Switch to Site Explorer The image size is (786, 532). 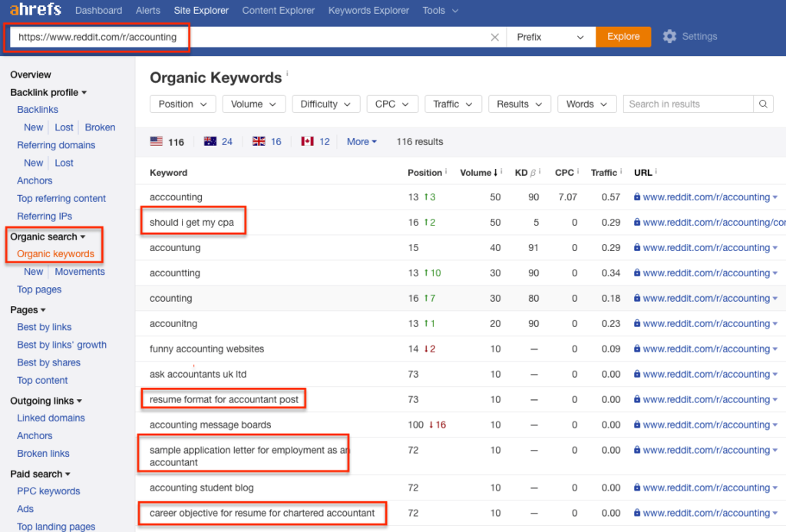(201, 11)
